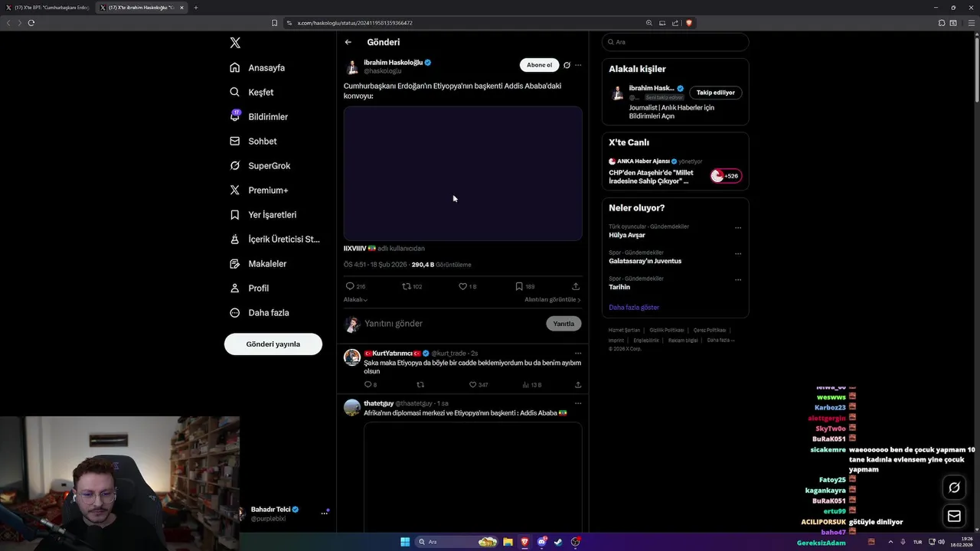View analytics 13 B on KurtYatırımcı reply
This screenshot has height=551, width=980.
pyautogui.click(x=531, y=385)
